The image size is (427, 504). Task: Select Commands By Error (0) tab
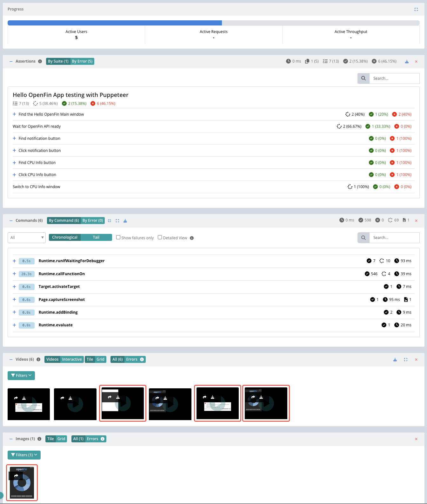tap(93, 221)
